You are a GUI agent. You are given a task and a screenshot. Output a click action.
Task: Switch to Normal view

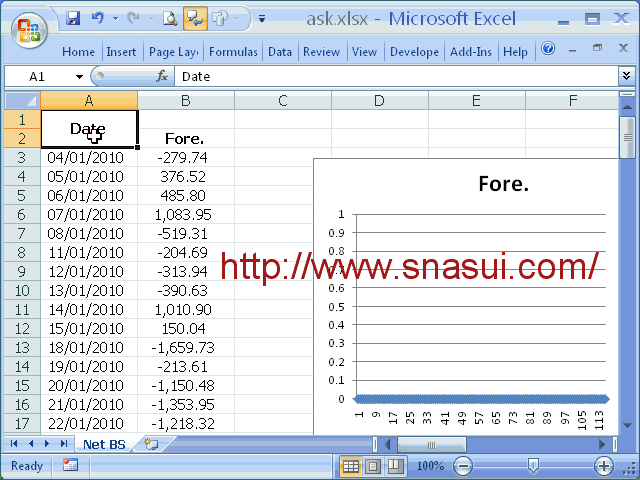pos(351,466)
